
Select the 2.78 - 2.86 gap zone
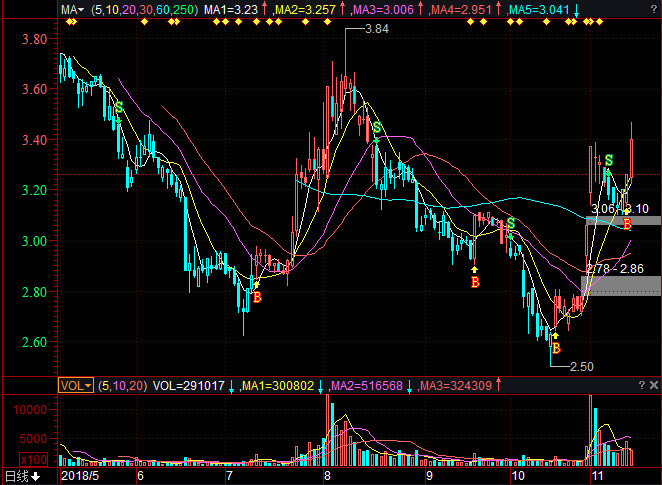tap(621, 285)
